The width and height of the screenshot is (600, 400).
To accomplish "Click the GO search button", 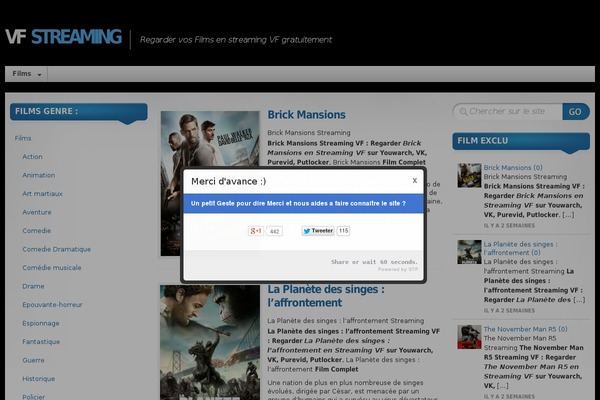I will pyautogui.click(x=575, y=112).
